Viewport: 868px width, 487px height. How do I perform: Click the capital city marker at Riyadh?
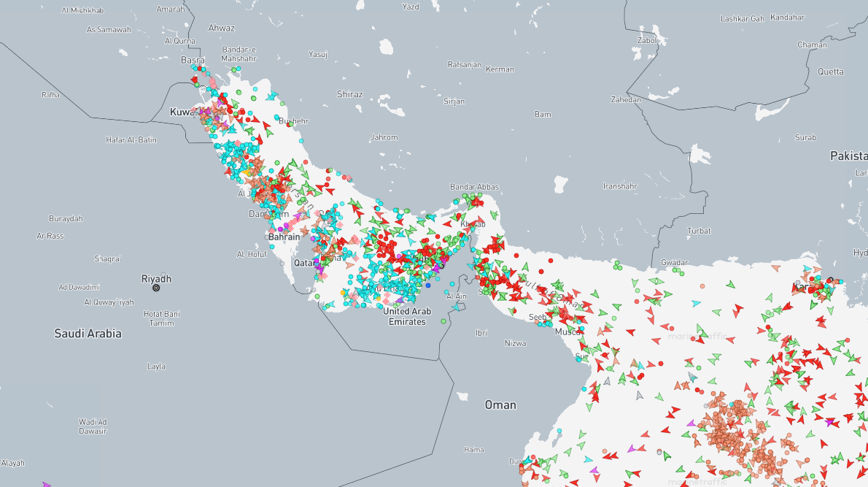[155, 287]
